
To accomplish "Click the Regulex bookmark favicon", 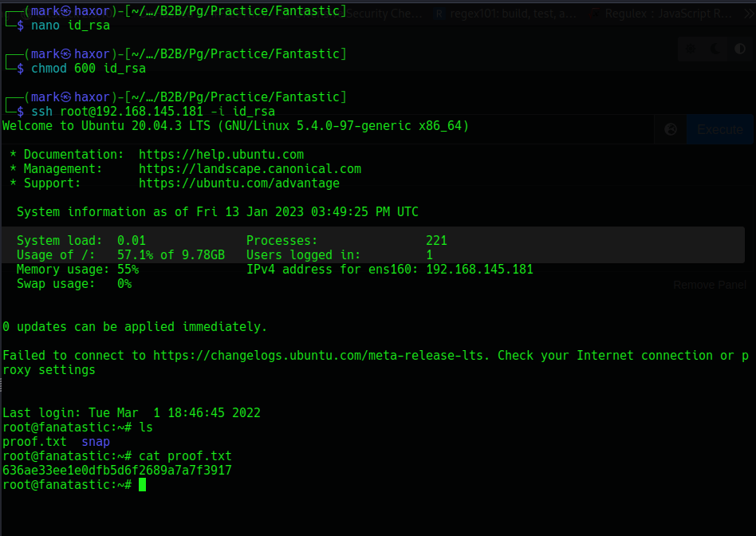I will pos(595,14).
